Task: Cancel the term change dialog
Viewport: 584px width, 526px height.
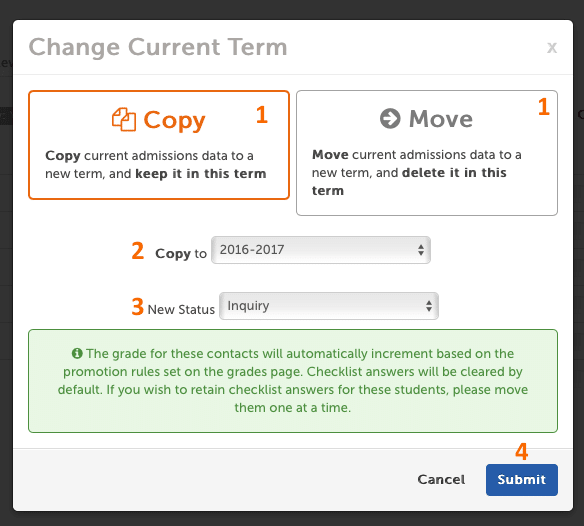Action: [x=441, y=480]
